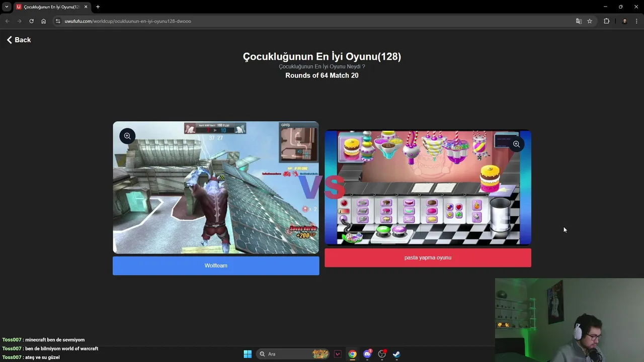This screenshot has height=362, width=644.
Task: Open OBS Studio from the taskbar
Action: 382,354
